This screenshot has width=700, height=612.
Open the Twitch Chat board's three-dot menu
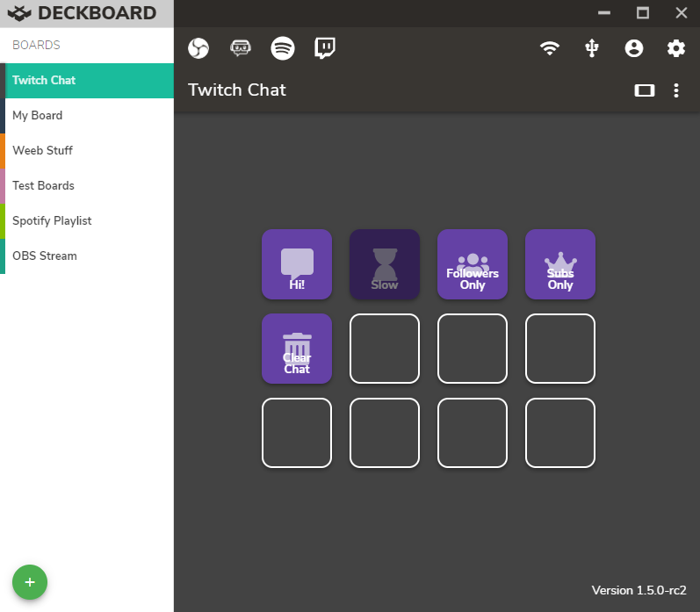tap(676, 90)
